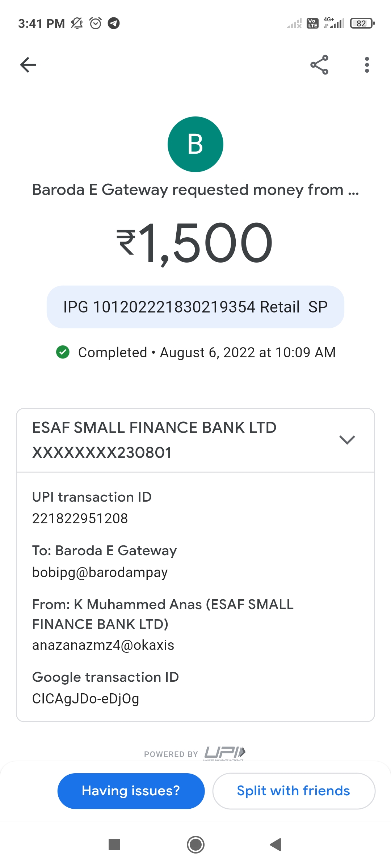
Task: Open the three-dot overflow menu
Action: pyautogui.click(x=367, y=65)
